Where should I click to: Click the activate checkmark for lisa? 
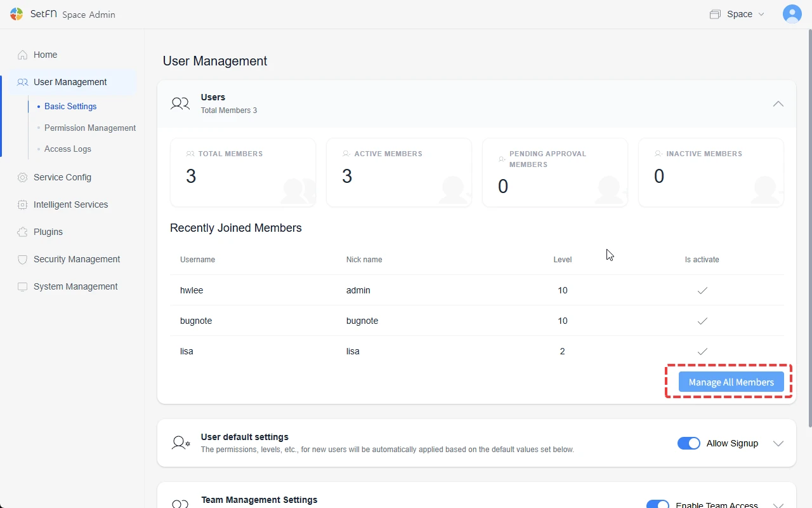[x=702, y=351]
